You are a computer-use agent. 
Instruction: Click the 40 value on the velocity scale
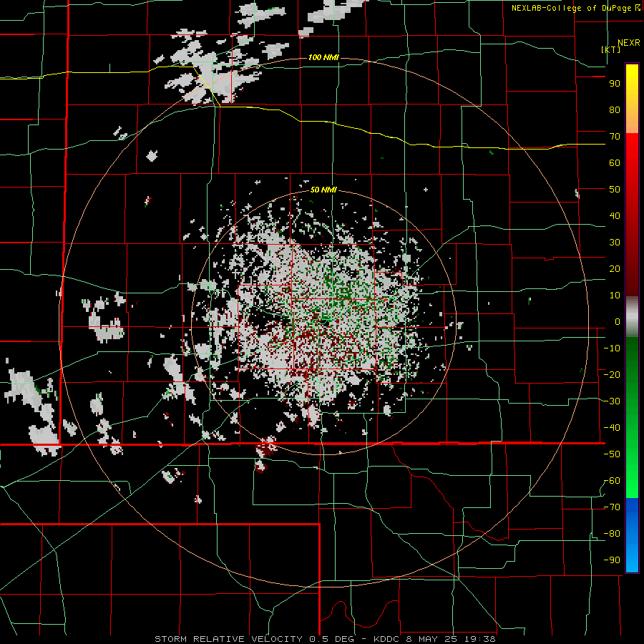(615, 216)
